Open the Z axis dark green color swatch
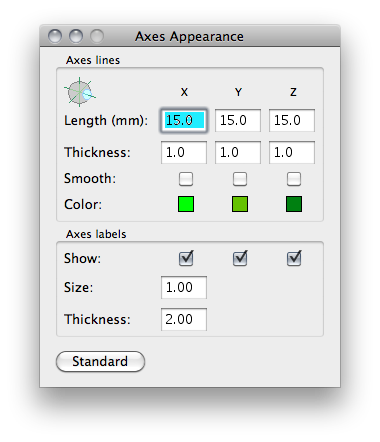 pyautogui.click(x=294, y=204)
